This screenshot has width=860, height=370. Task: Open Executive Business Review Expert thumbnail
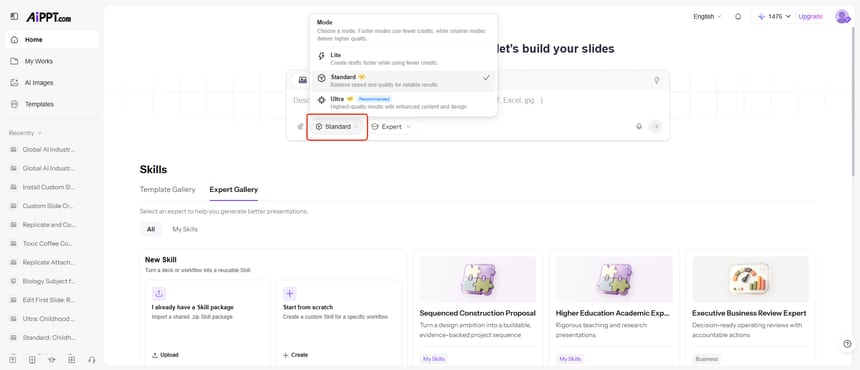[x=750, y=279]
